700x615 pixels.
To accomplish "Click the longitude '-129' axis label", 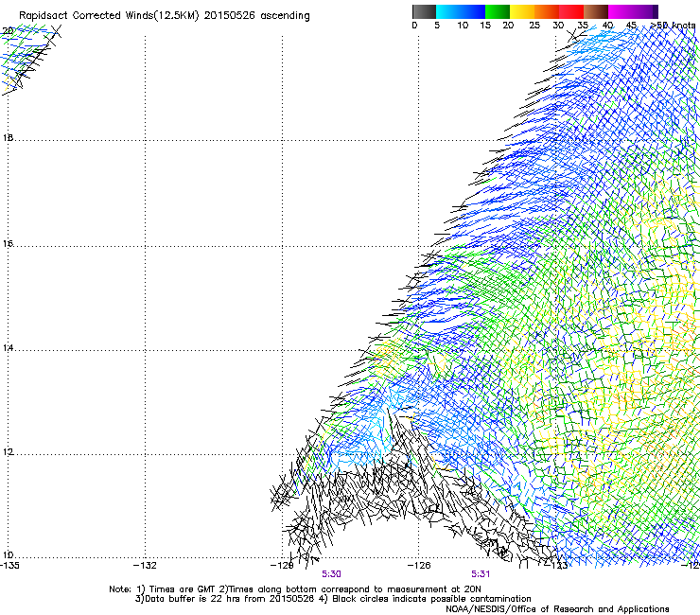I will pyautogui.click(x=283, y=566).
